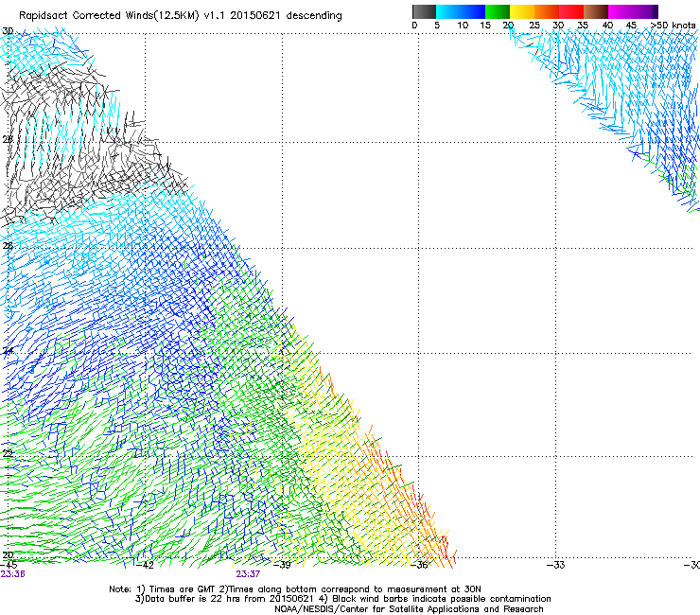Click the latitude label '30'

(8, 31)
